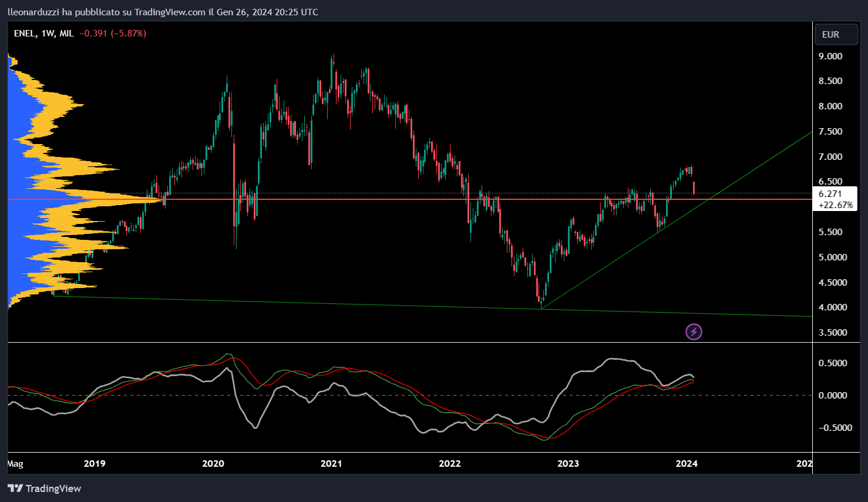868x502 pixels.
Task: Click the 2020 time axis label
Action: [213, 464]
